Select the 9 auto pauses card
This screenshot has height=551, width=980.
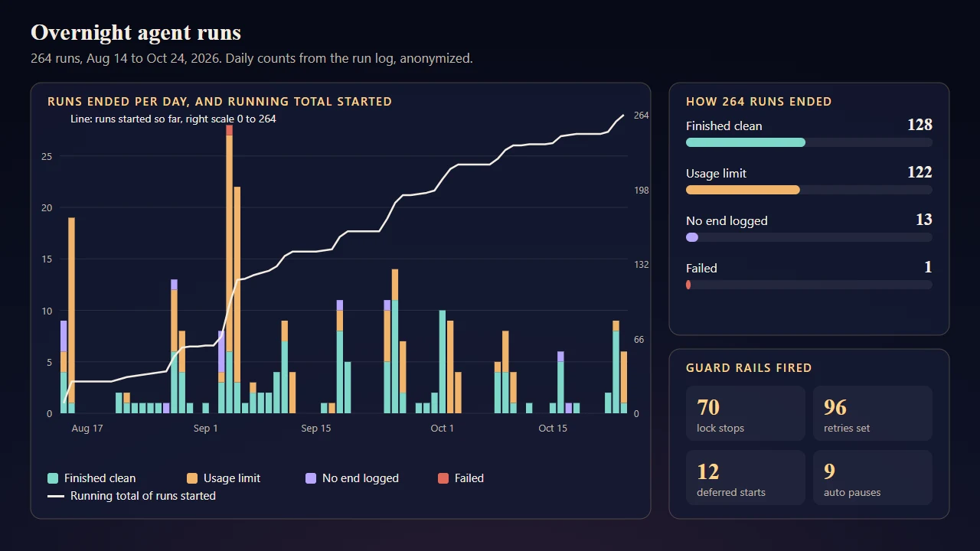tap(873, 478)
